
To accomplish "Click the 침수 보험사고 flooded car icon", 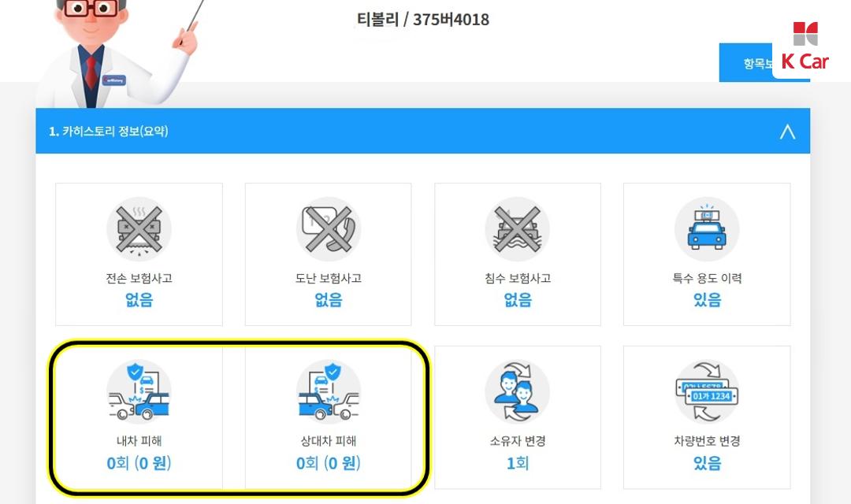I will (517, 229).
